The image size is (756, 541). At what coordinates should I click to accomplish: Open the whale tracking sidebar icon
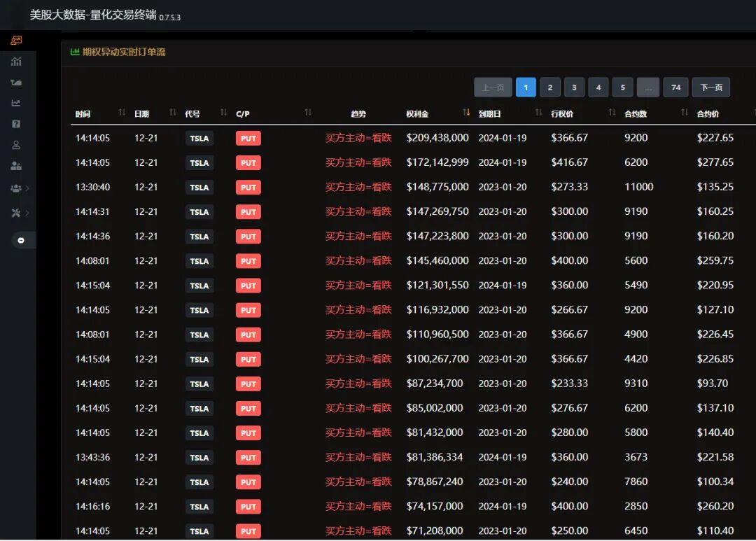(16, 83)
